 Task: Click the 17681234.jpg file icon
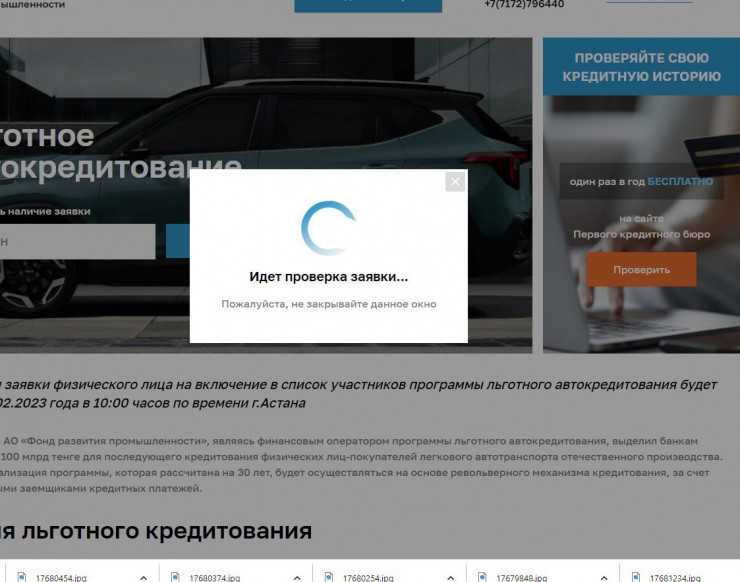[636, 577]
